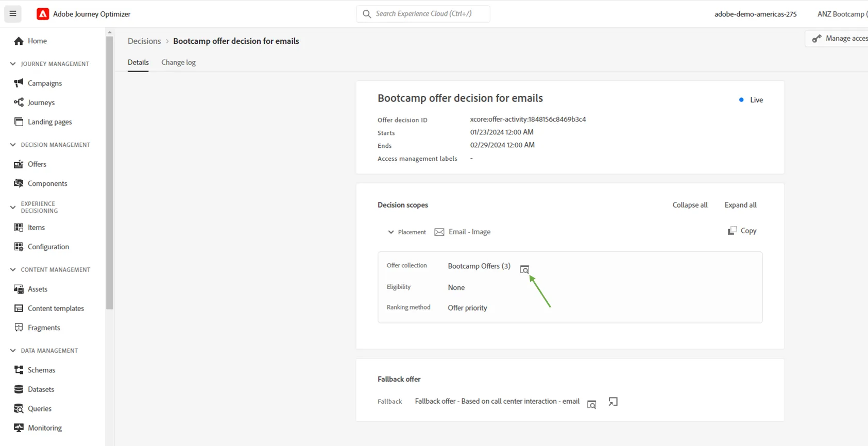Open the hamburger navigation menu

(13, 14)
